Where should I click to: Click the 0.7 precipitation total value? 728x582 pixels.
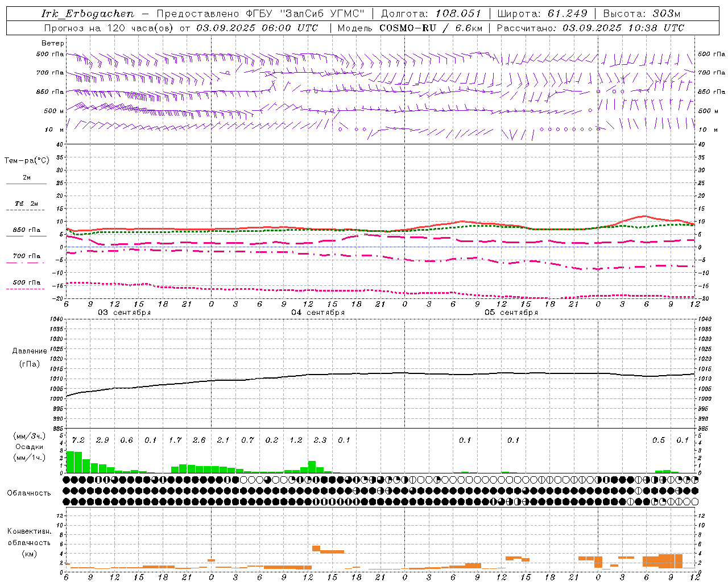pos(247,440)
